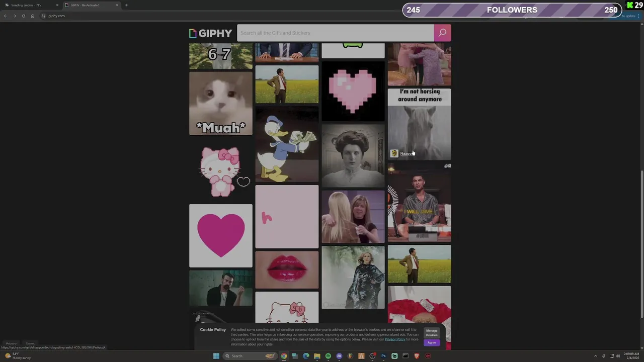Click the taskbar Search box

click(x=251, y=356)
